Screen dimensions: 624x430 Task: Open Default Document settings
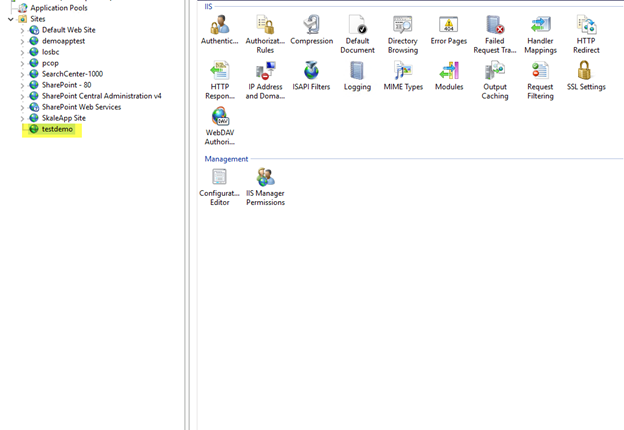point(357,26)
